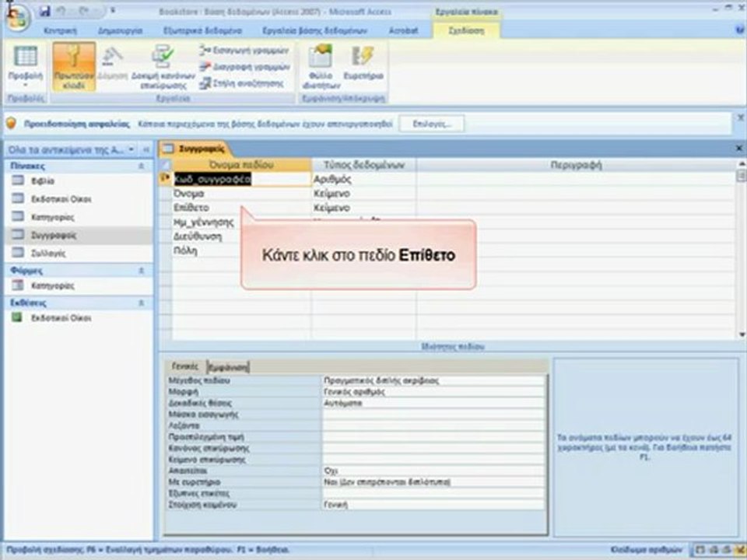Viewport: 747px width, 560px height.
Task: Click the Μέγεθος πεδίου property value
Action: [433, 380]
